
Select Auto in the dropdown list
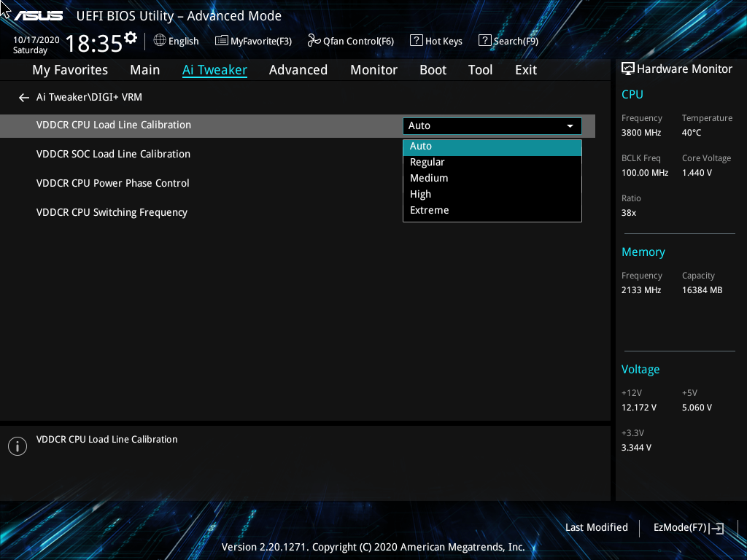point(492,147)
